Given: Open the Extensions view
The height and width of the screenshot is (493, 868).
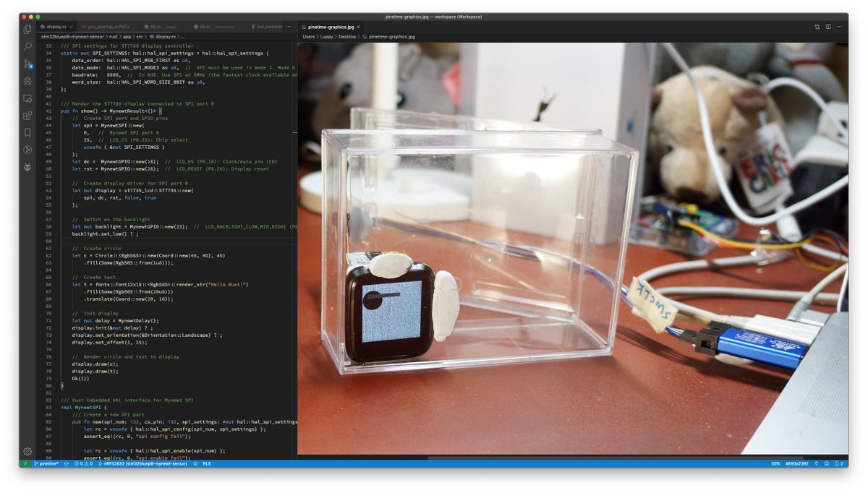Looking at the screenshot, I should point(27,116).
